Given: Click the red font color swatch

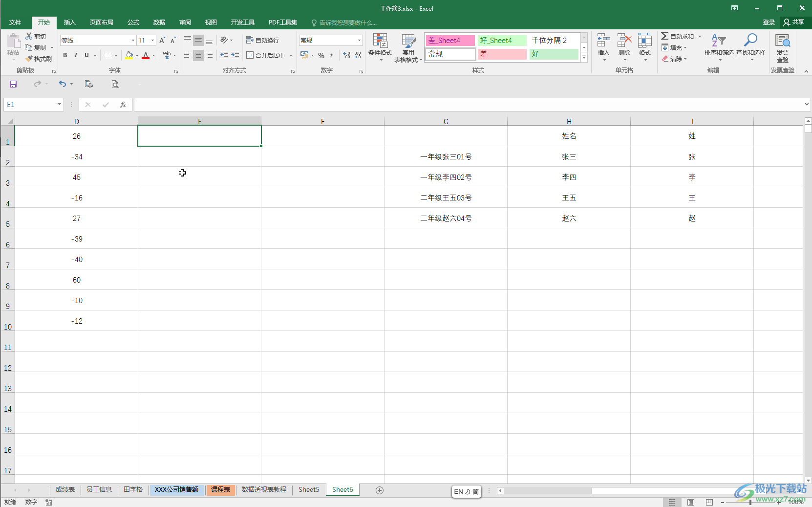Looking at the screenshot, I should 146,55.
